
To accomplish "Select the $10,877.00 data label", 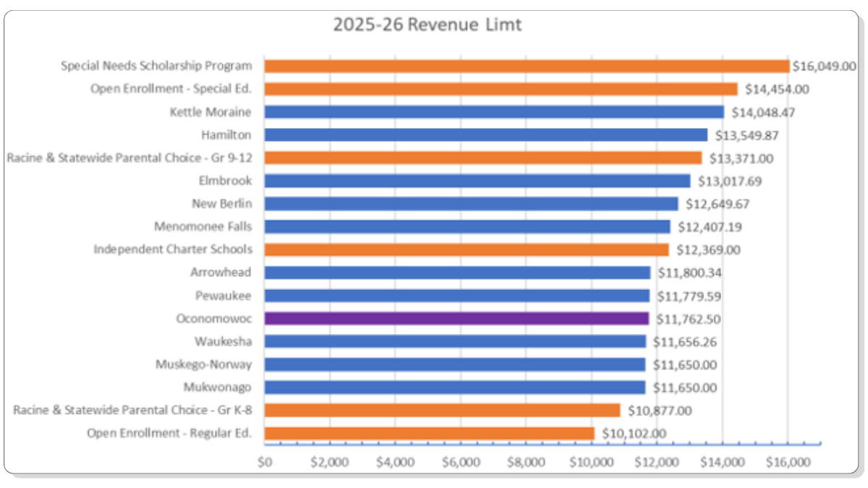I will click(660, 411).
